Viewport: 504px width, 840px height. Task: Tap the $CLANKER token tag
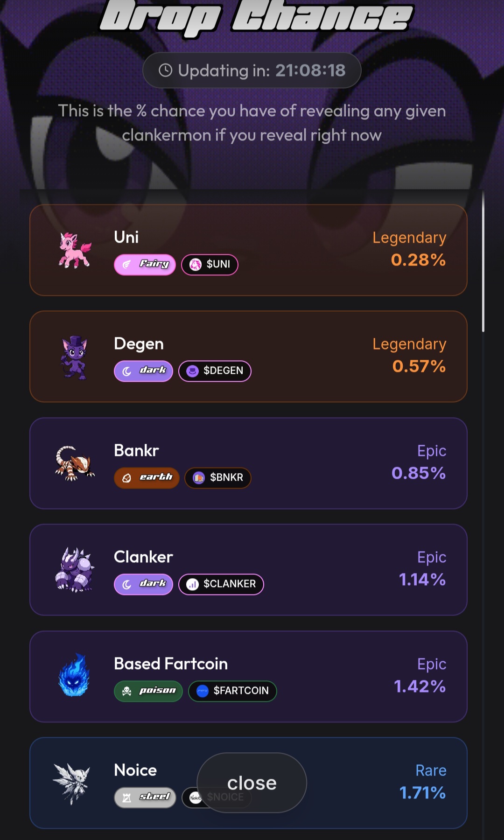pos(221,584)
